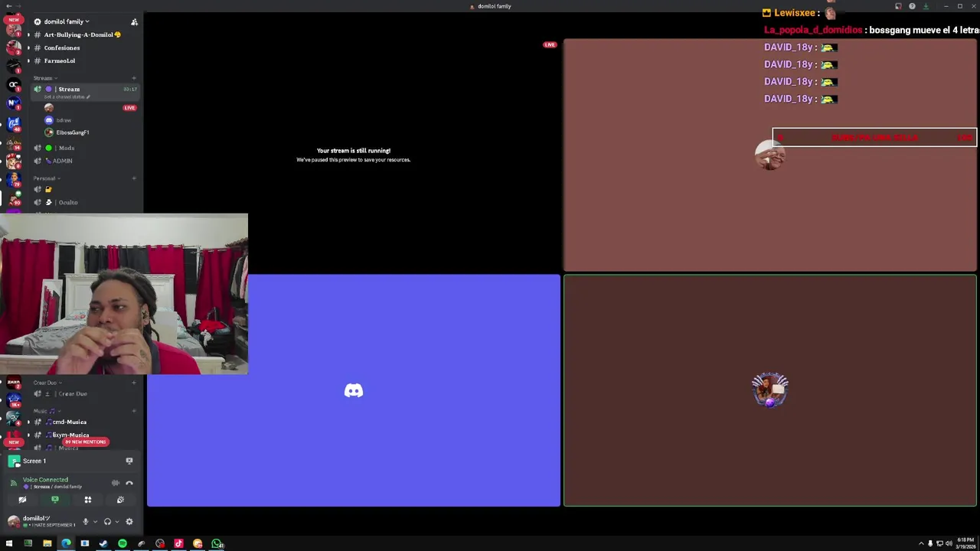Image resolution: width=980 pixels, height=551 pixels.
Task: Stop streaming icon next to Screen 1
Action: pos(129,461)
